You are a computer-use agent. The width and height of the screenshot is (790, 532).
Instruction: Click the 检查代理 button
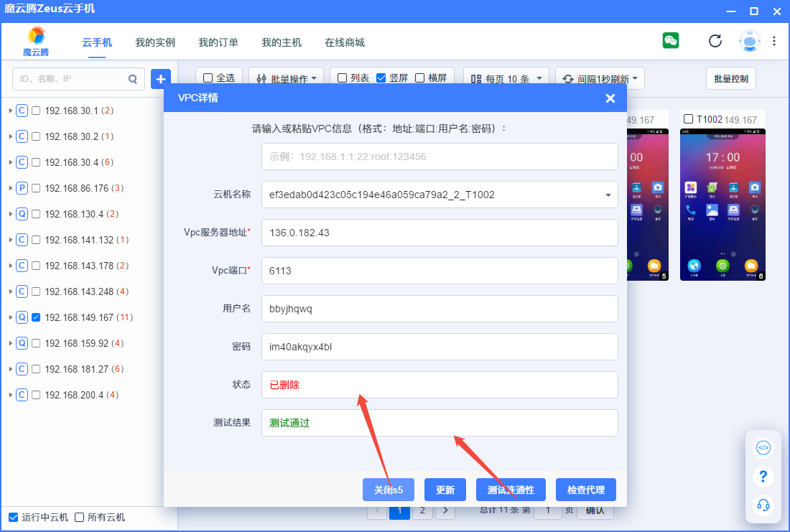point(585,490)
